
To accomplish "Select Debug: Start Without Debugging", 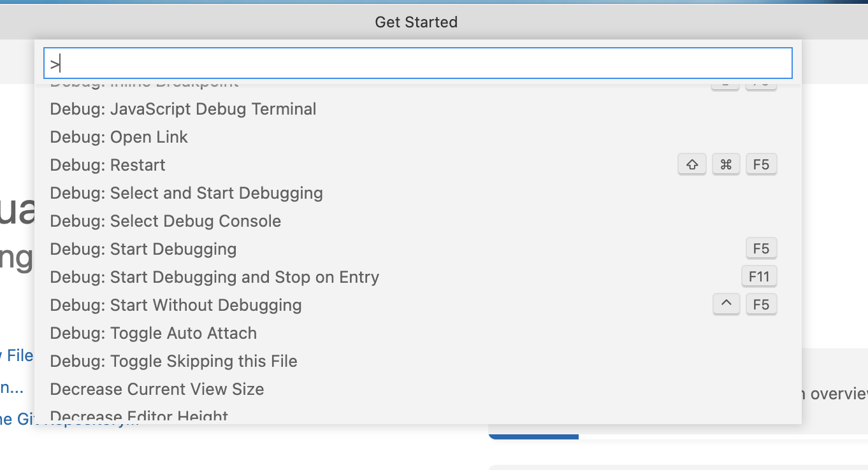I will tap(418, 305).
